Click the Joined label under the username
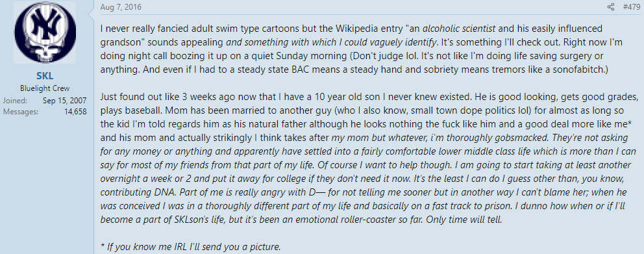644x254 pixels. [15, 100]
